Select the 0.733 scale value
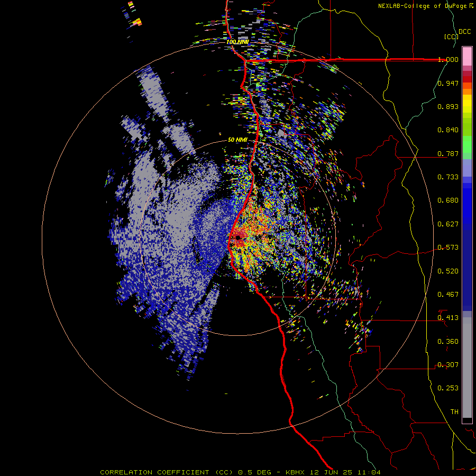Image resolution: width=476 pixels, height=476 pixels. 448,177
